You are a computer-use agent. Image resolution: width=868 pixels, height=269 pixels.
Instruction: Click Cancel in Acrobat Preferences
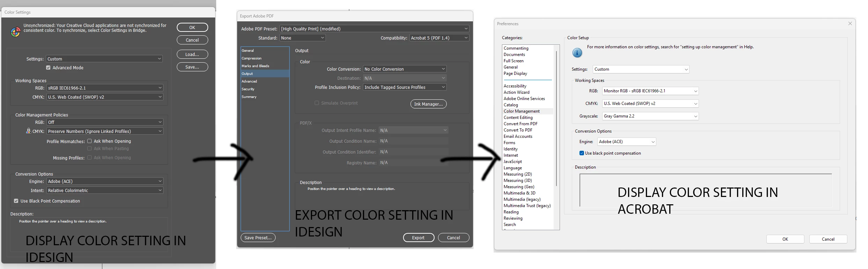[x=828, y=239]
